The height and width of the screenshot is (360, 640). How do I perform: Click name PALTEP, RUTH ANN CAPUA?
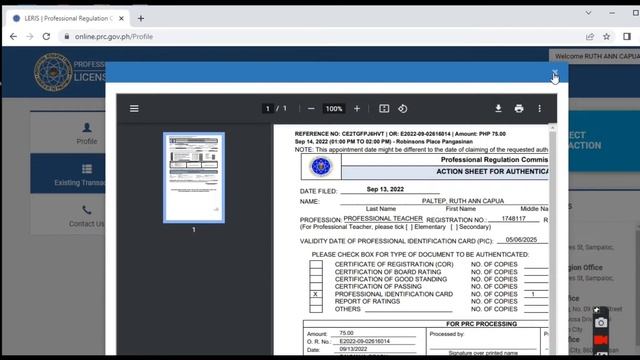pyautogui.click(x=463, y=201)
